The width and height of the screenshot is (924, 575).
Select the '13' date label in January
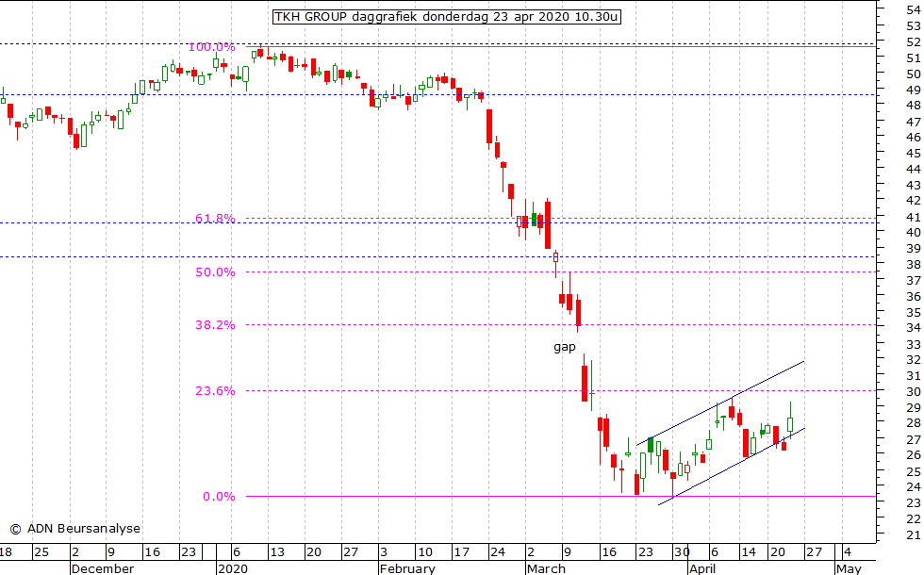coord(277,552)
